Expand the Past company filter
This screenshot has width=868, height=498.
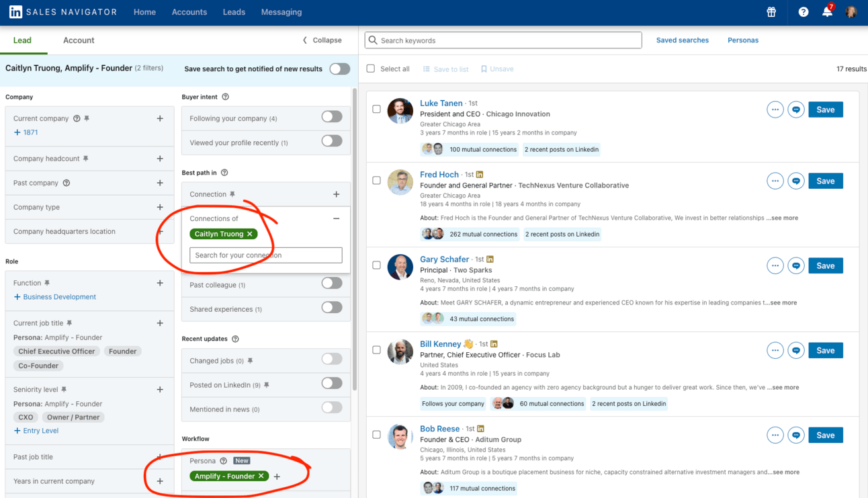(160, 183)
